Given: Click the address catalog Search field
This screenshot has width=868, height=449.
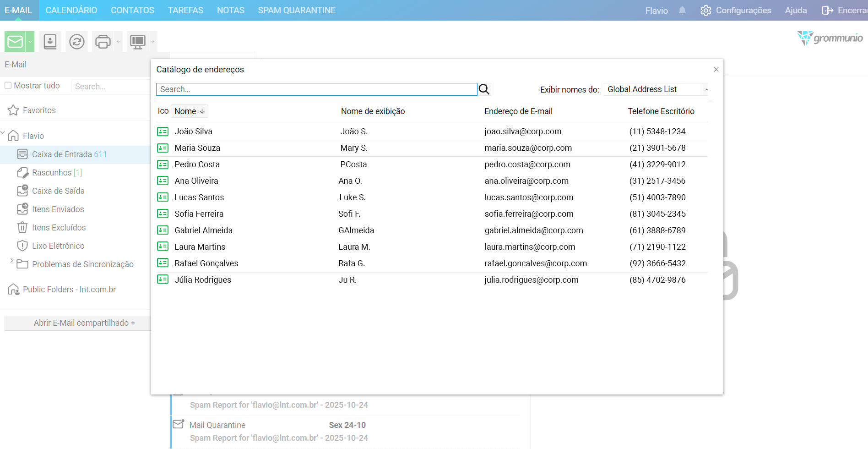Looking at the screenshot, I should click(316, 89).
